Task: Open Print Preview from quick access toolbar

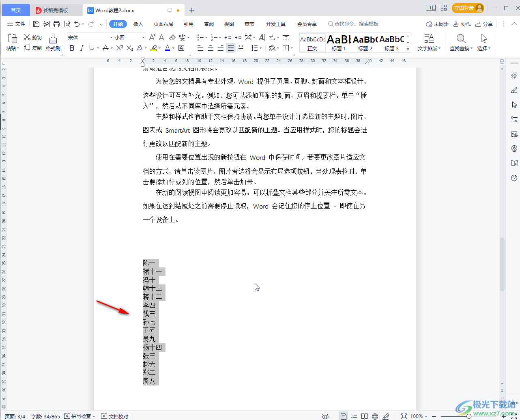Action: [67, 24]
